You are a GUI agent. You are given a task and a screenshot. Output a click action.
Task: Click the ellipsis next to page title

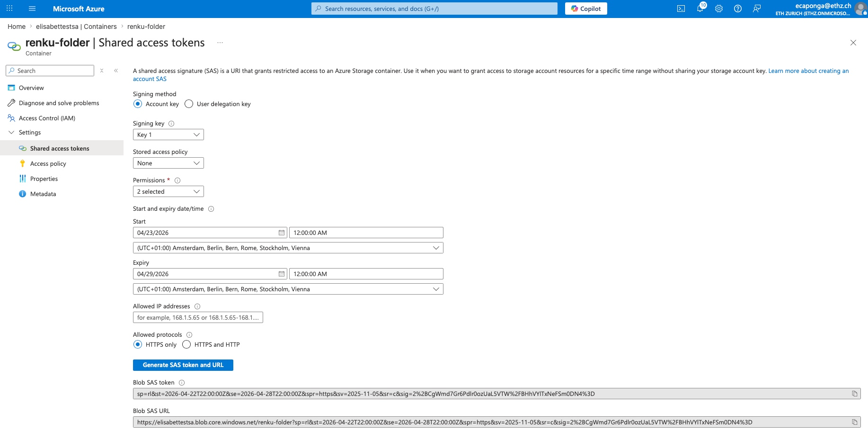point(220,43)
